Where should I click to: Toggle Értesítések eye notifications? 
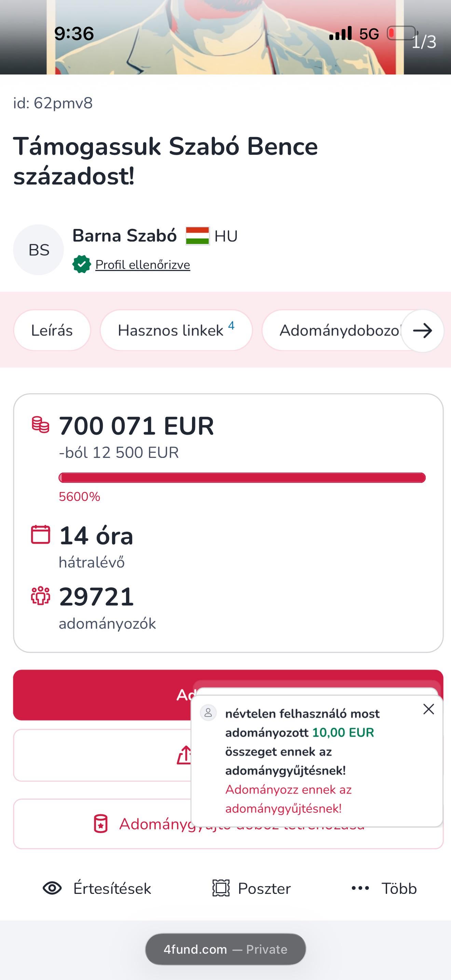[x=52, y=888]
